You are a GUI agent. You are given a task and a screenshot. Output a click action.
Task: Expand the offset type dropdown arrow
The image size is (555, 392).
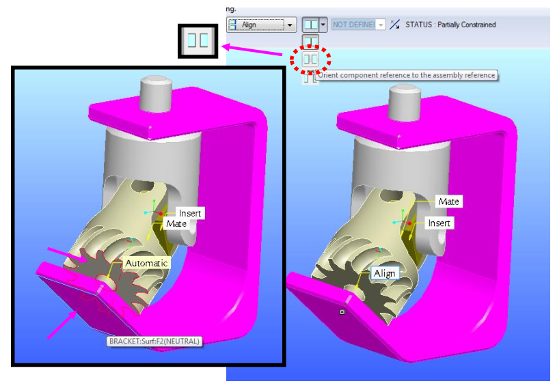pos(324,25)
